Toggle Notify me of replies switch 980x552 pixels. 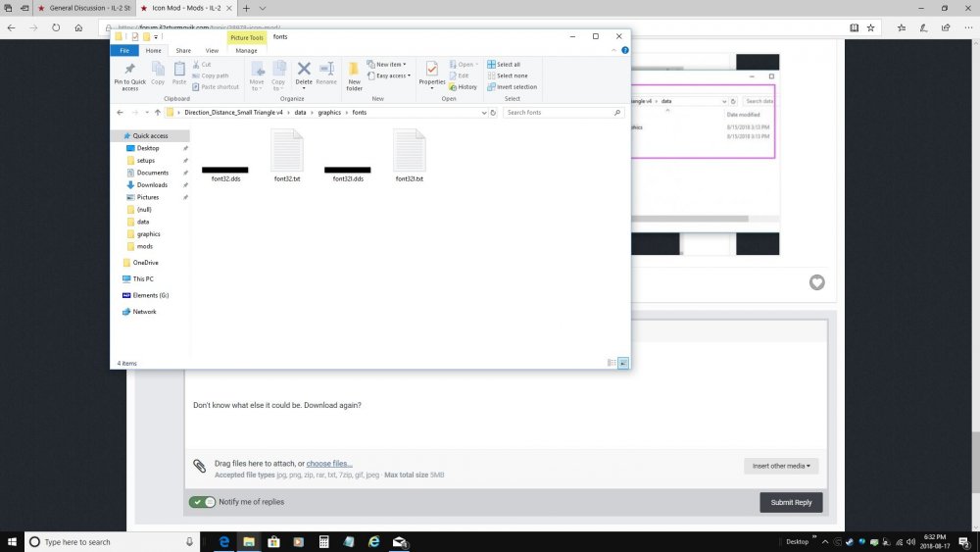[203, 502]
